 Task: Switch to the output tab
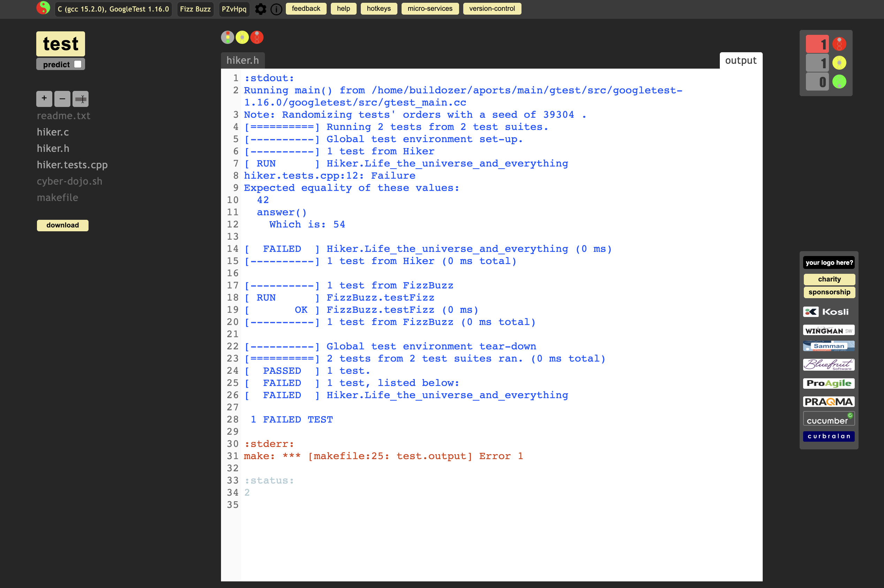740,60
